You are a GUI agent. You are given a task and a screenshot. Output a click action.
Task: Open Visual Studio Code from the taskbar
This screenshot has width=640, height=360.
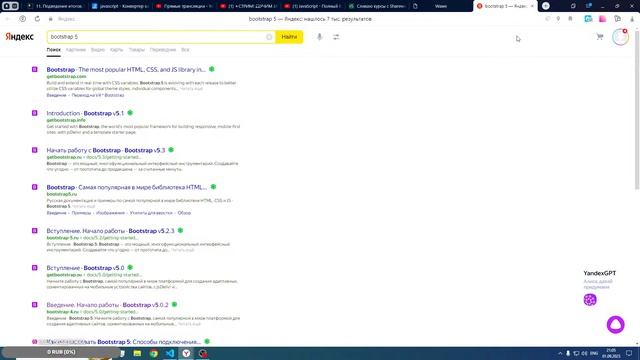point(170,353)
